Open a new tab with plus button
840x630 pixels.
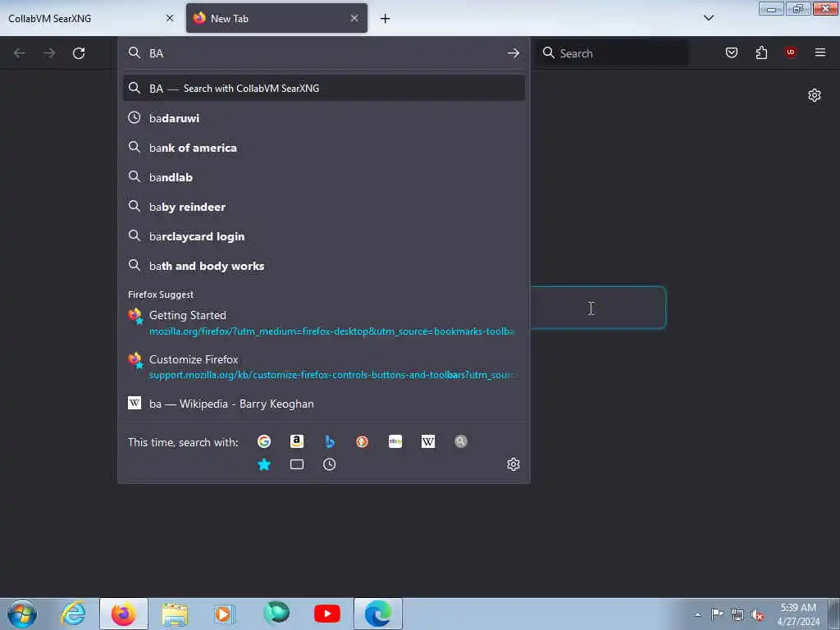click(x=386, y=19)
